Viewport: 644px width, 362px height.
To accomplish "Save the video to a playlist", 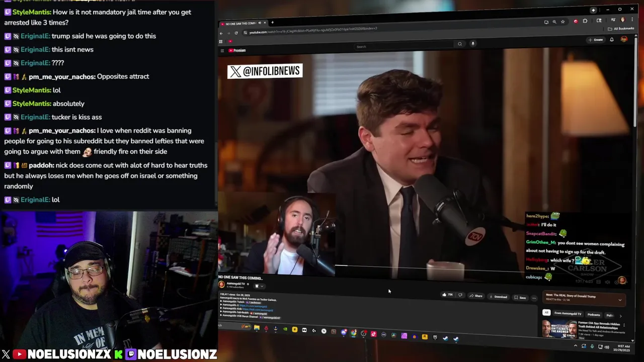I will click(x=520, y=298).
